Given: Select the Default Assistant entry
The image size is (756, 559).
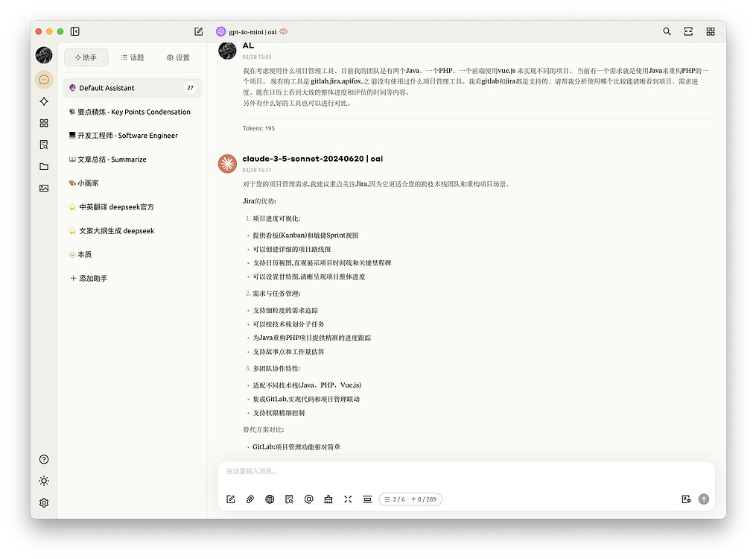Looking at the screenshot, I should [132, 88].
